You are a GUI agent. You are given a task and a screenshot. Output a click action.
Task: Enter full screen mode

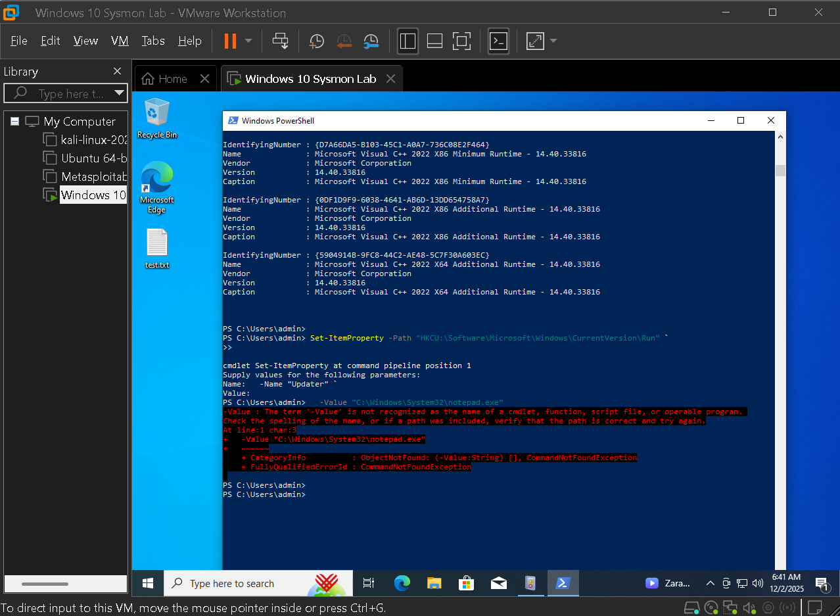coord(461,41)
